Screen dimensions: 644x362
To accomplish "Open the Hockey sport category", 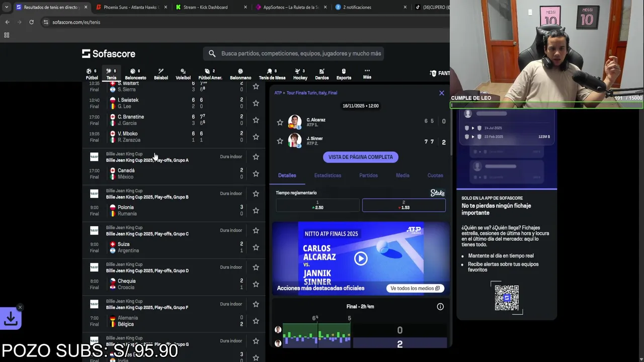I will [x=300, y=74].
